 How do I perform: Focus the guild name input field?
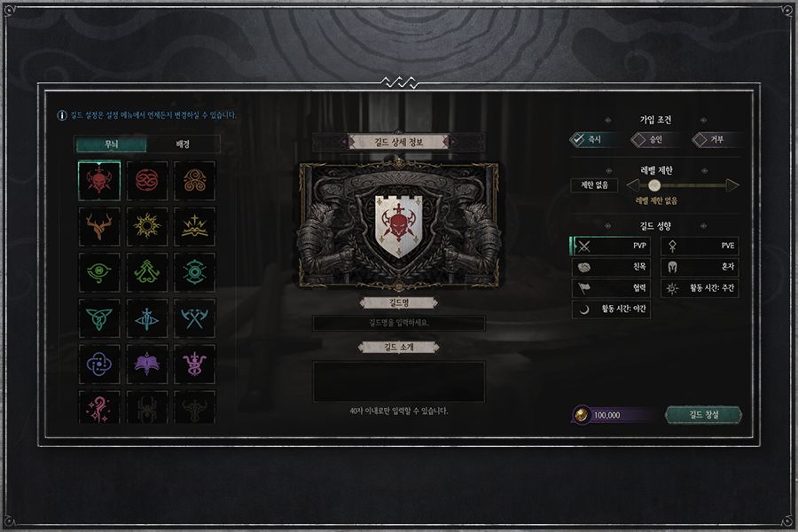coord(398,323)
